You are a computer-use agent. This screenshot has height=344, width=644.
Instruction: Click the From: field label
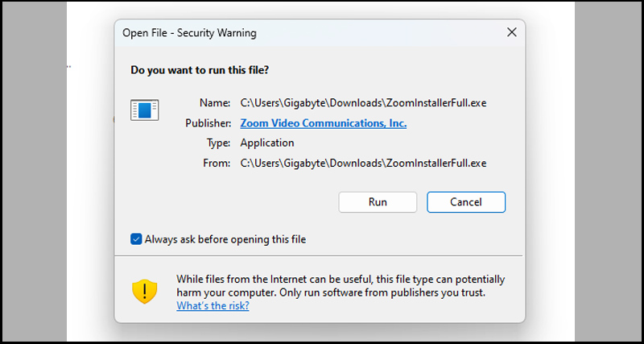(x=217, y=164)
